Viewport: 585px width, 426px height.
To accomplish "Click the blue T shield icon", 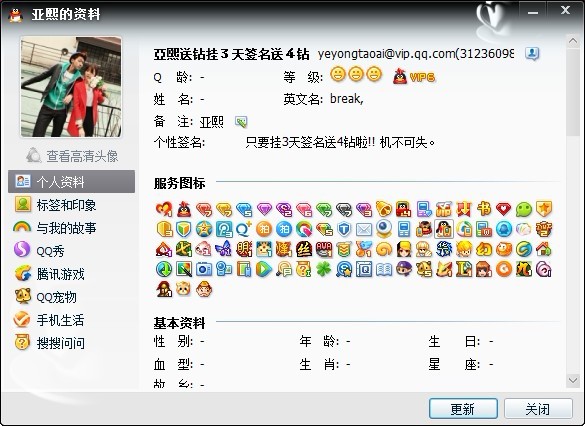I will pos(344,229).
